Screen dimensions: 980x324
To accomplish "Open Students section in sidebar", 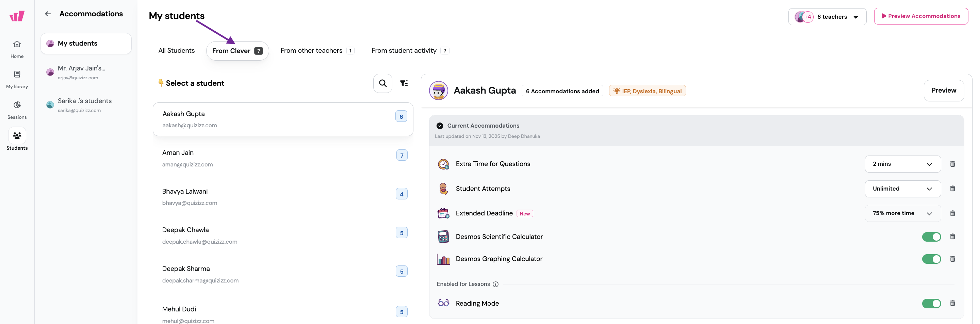I will coord(17,139).
